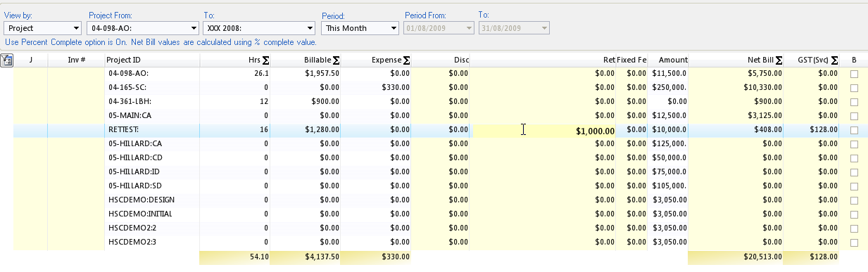Click the Amount column header
868x272 pixels.
click(668, 60)
